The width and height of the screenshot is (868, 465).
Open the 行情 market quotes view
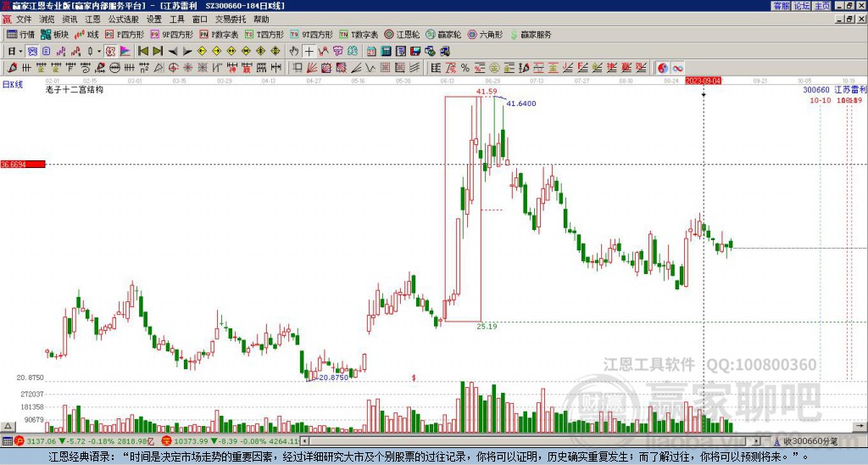[20, 34]
